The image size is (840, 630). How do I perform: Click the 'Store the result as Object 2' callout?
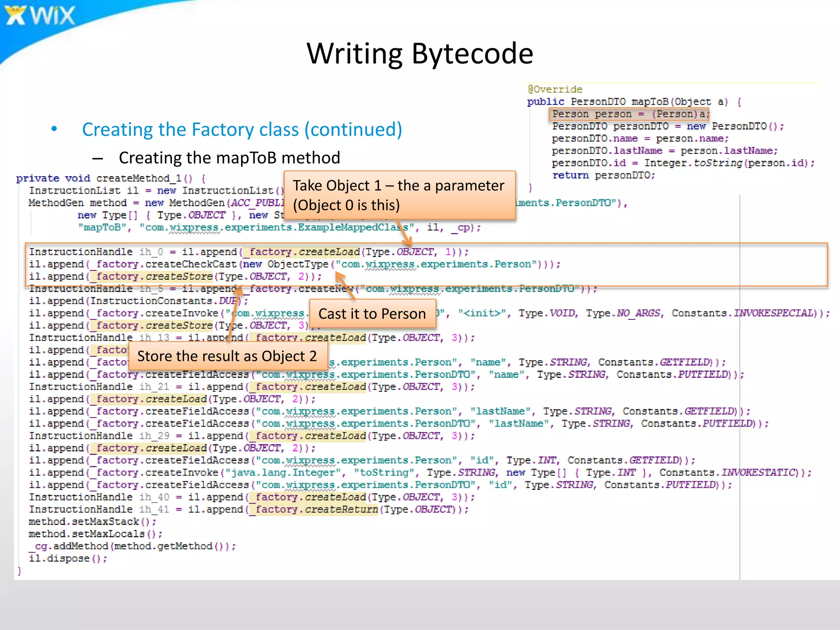tap(227, 356)
